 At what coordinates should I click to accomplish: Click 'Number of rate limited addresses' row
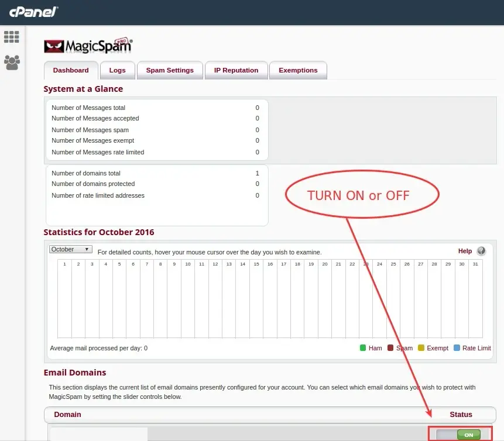pyautogui.click(x=156, y=195)
